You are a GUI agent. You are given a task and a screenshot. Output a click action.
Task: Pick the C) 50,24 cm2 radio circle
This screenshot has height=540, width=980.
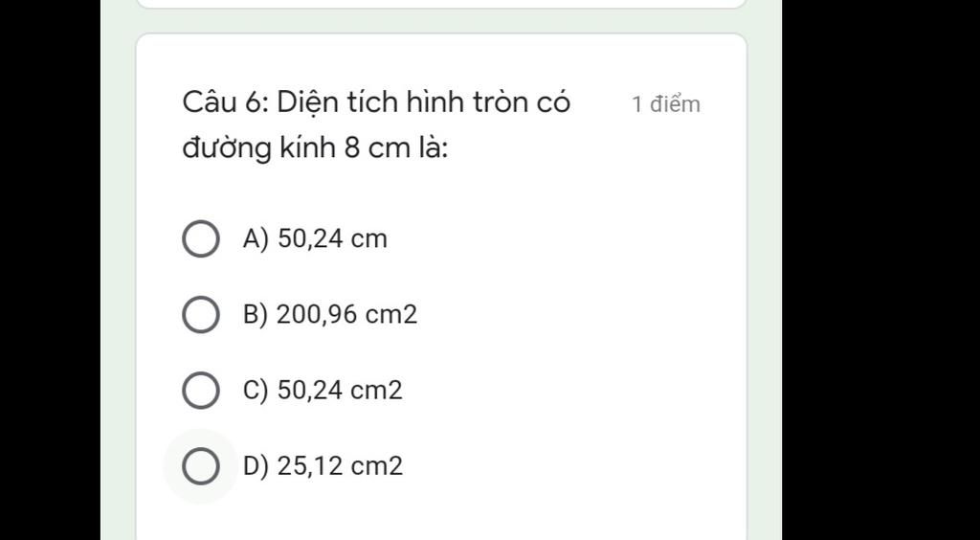(x=201, y=390)
